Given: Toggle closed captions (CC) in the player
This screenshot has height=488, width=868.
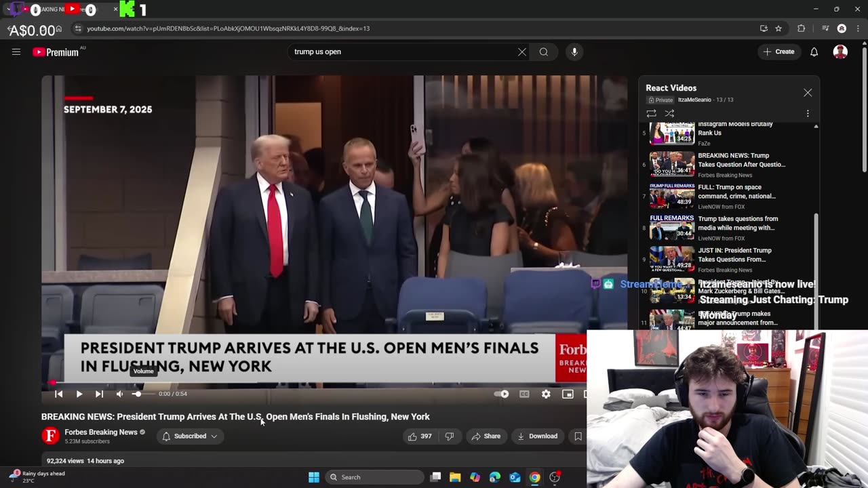Looking at the screenshot, I should [524, 394].
